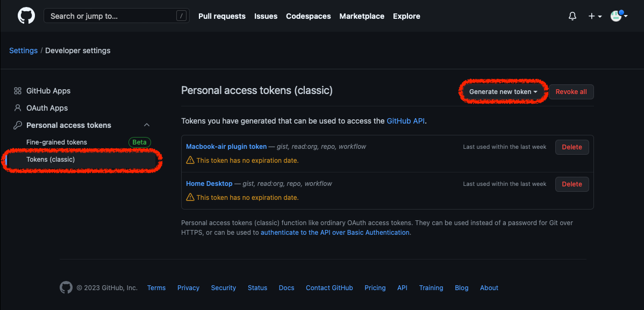
Task: Open the Blog footer link
Action: click(x=462, y=288)
